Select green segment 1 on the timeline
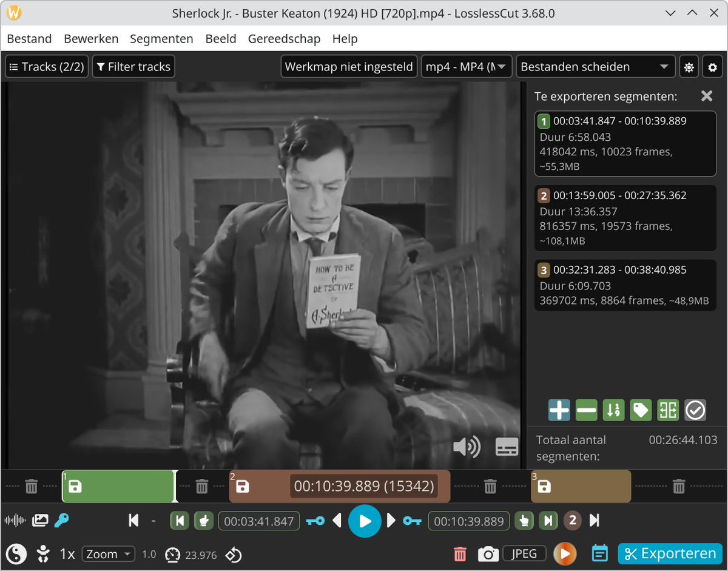This screenshot has height=571, width=728. [x=118, y=486]
